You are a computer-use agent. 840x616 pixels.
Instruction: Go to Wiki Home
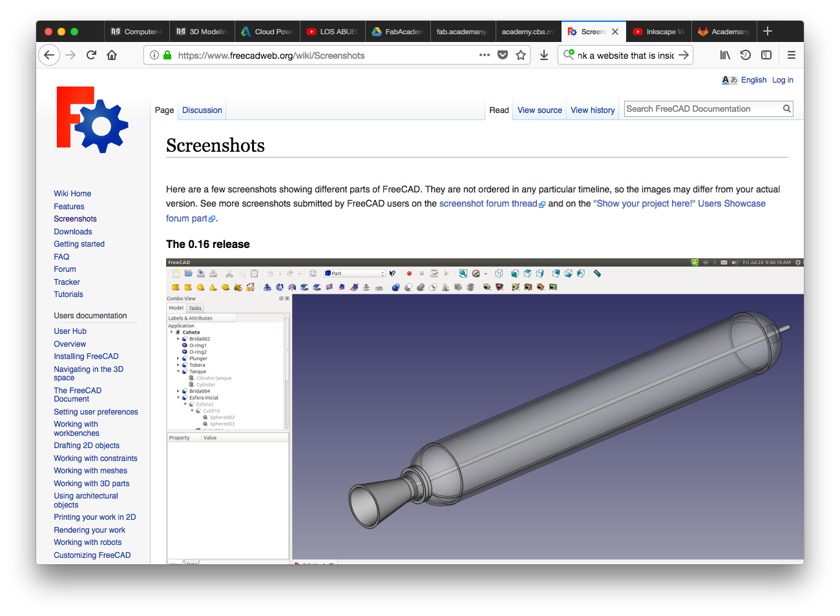(x=72, y=194)
